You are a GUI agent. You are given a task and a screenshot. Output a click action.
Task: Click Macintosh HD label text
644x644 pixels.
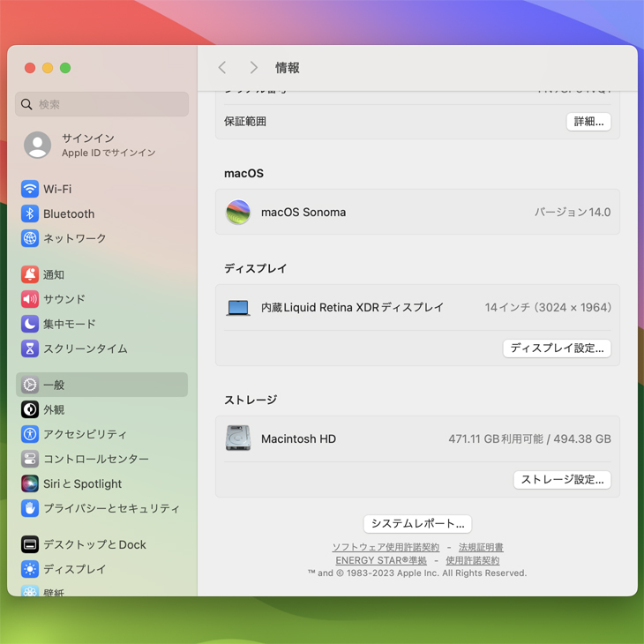click(x=298, y=439)
